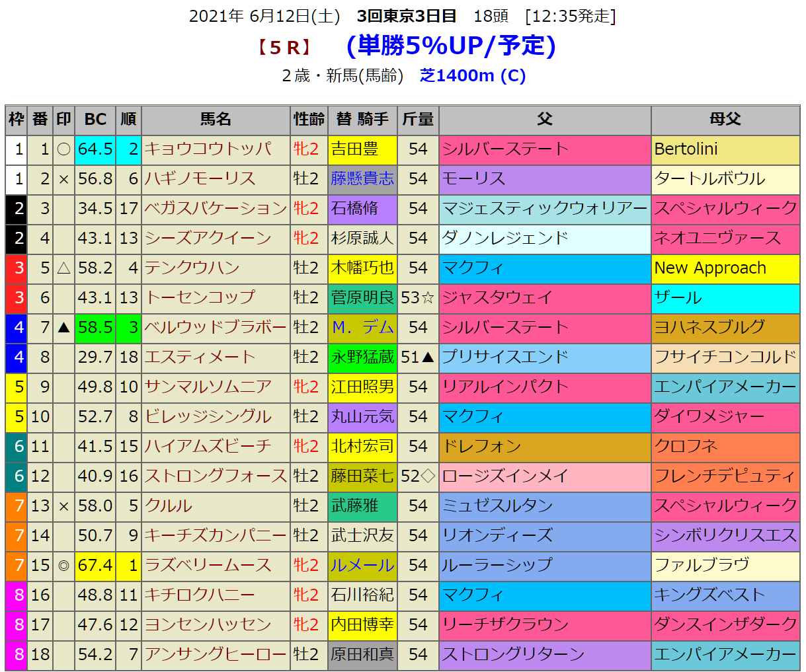Select the × mark in クルル row
This screenshot has height=672, width=806.
click(63, 506)
